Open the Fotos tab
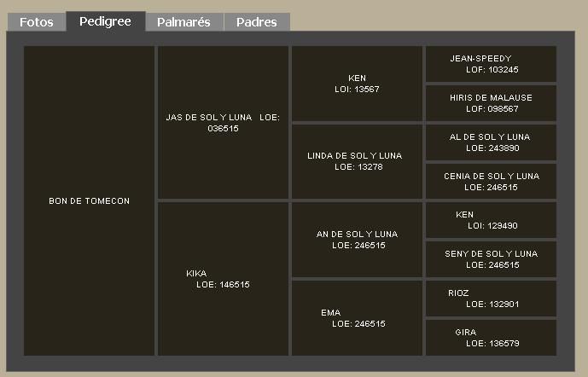 point(37,22)
